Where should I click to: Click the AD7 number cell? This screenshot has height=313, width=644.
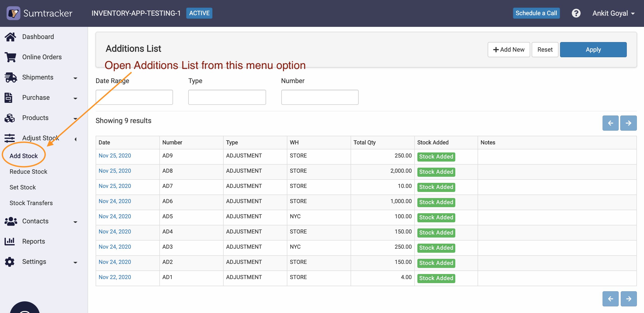click(x=191, y=187)
